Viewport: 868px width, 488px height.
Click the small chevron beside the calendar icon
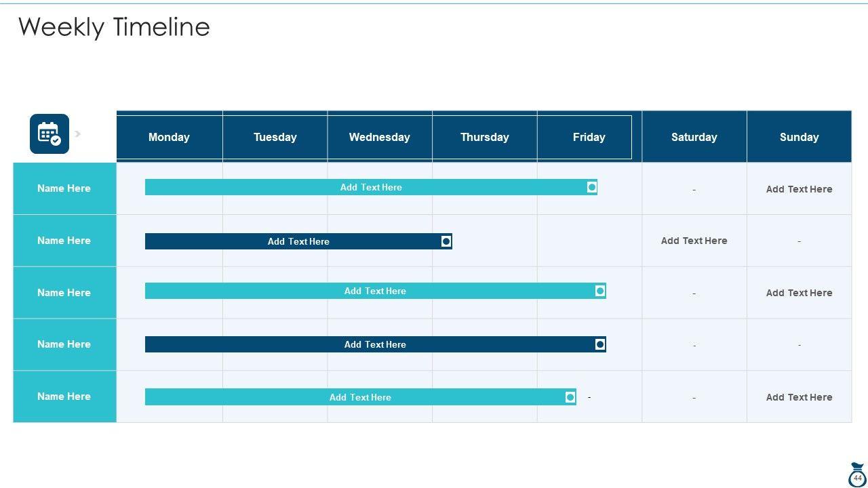(78, 134)
